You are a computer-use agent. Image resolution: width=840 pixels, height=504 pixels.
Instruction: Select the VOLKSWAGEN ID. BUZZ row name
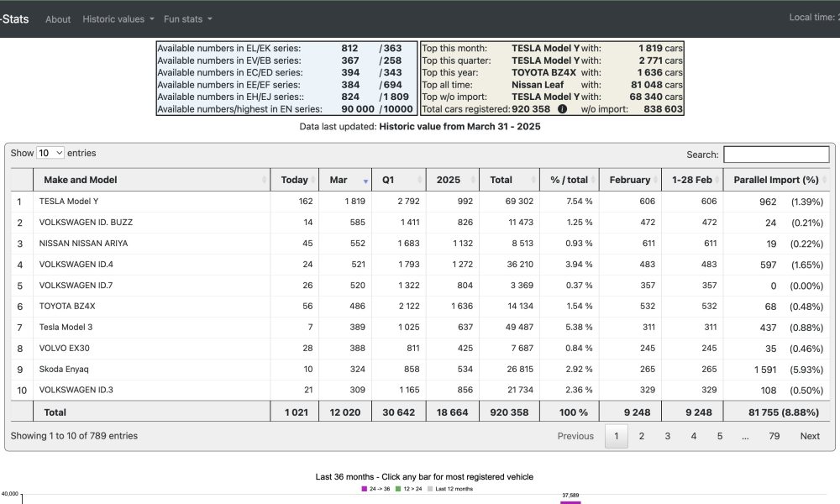[x=86, y=223]
